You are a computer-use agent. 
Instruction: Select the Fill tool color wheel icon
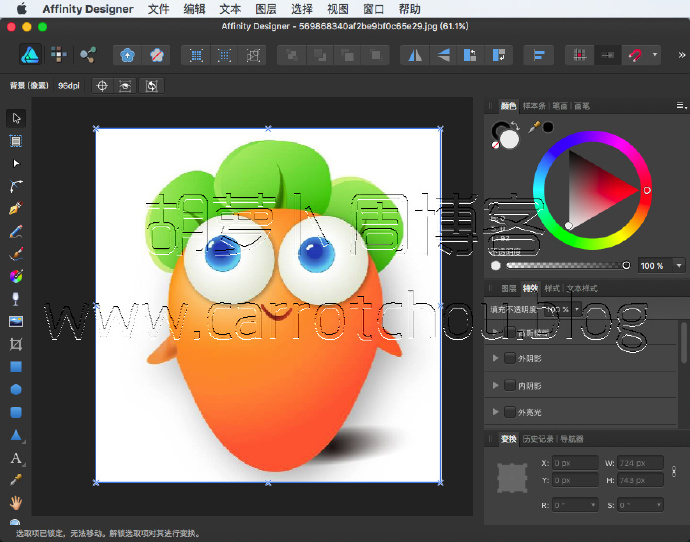point(16,276)
